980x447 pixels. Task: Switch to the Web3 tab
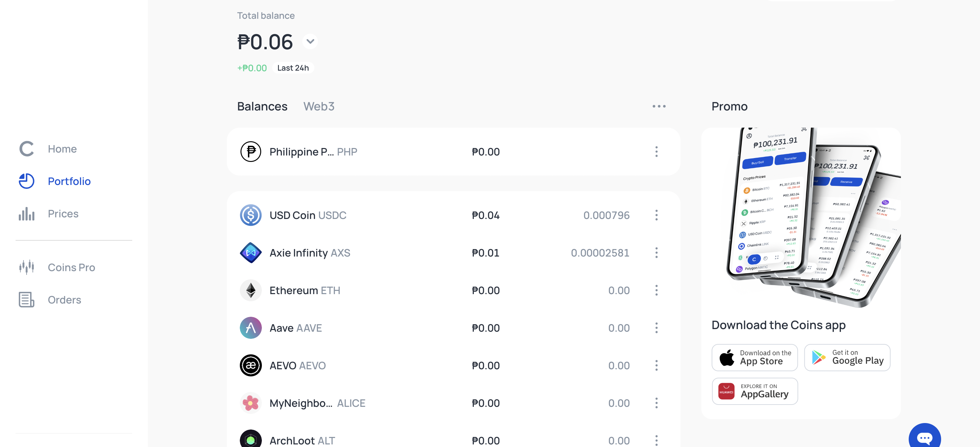click(319, 107)
